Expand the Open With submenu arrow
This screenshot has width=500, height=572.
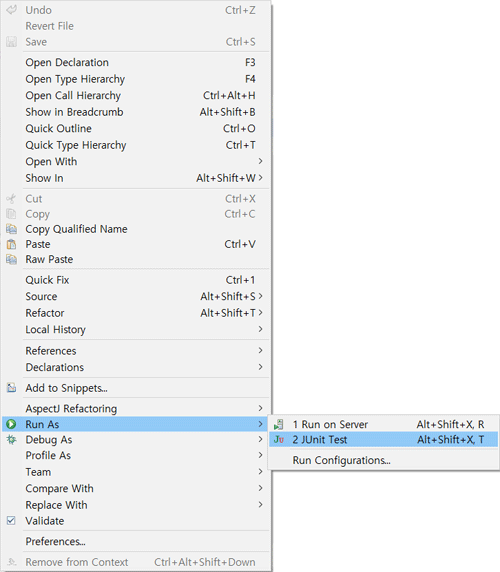pos(260,161)
